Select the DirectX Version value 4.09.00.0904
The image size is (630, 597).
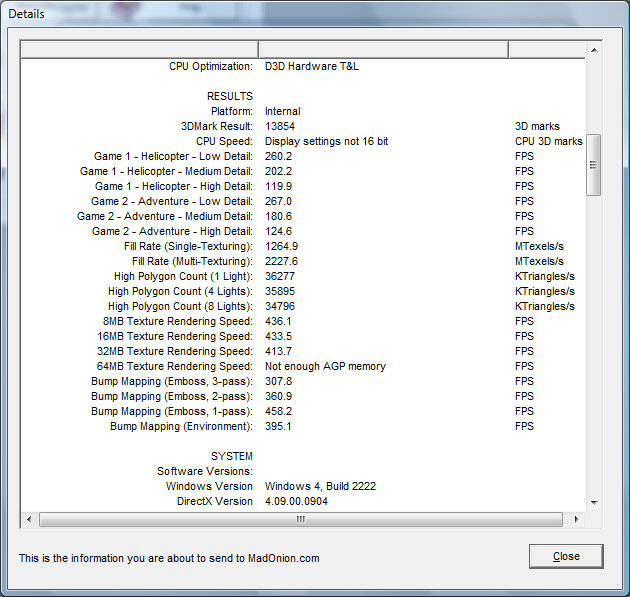pos(296,502)
